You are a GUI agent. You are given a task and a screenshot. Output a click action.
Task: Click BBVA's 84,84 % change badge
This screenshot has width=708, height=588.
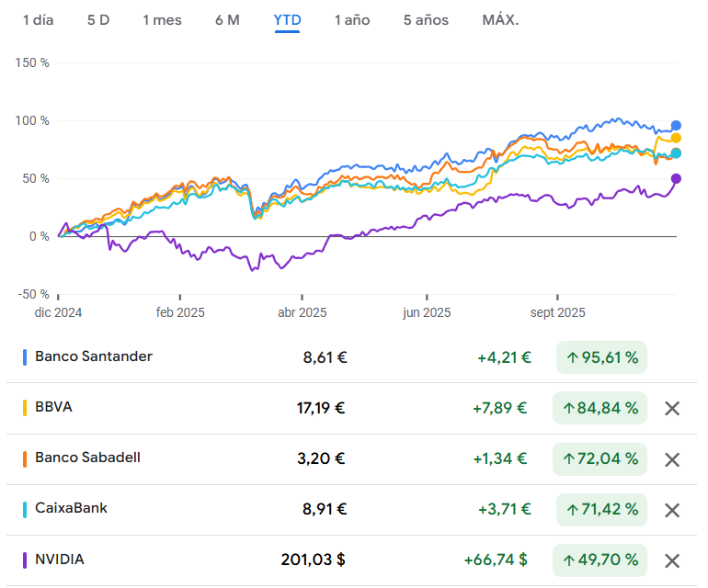600,408
